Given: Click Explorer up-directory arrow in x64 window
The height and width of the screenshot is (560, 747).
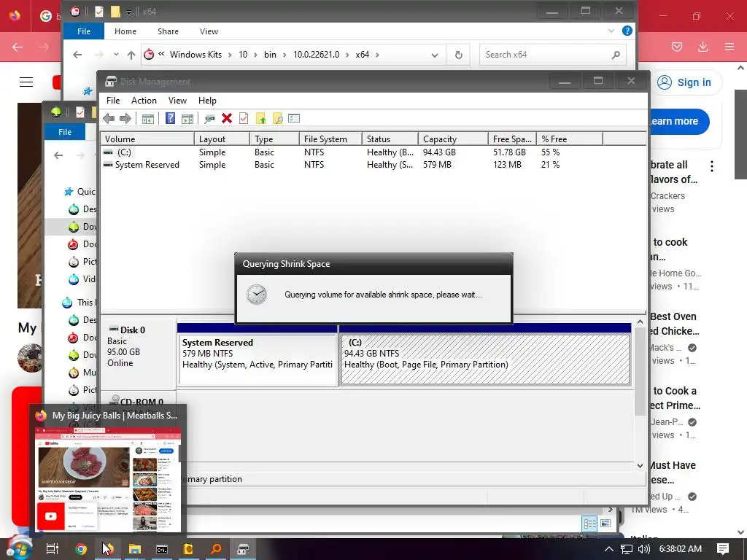Looking at the screenshot, I should (131, 55).
